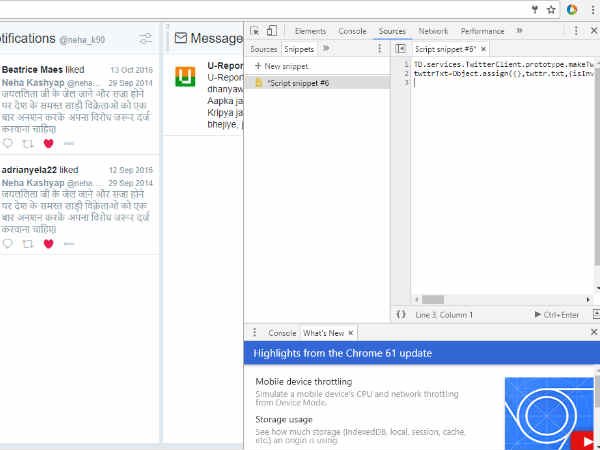This screenshot has height=450, width=600.
Task: Toggle the navigator sidebar icon
Action: [400, 49]
